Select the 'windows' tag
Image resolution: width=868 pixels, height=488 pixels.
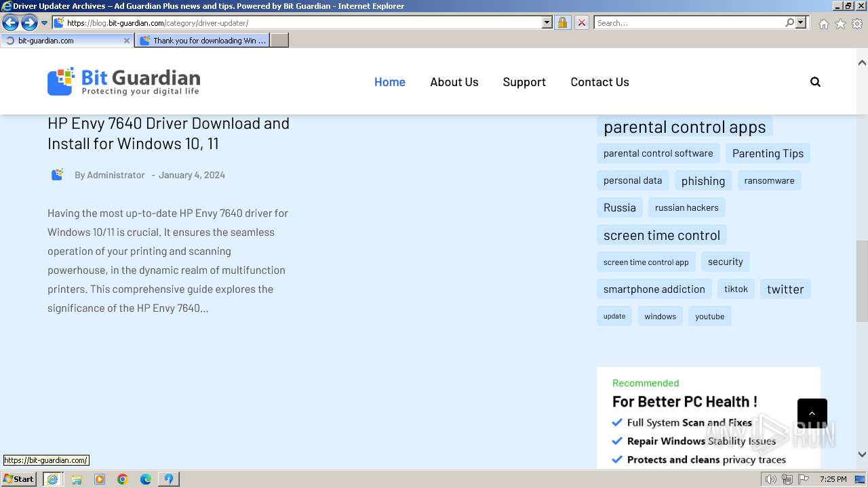click(660, 316)
